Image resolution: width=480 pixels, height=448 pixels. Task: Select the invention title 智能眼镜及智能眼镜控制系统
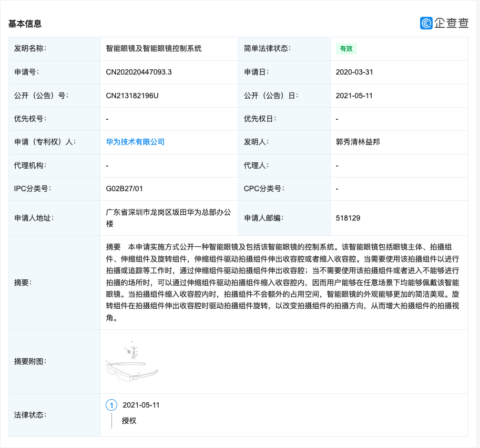coord(154,48)
